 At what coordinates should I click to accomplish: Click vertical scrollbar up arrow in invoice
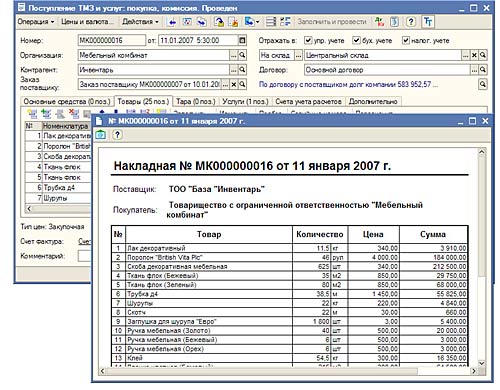pyautogui.click(x=482, y=152)
